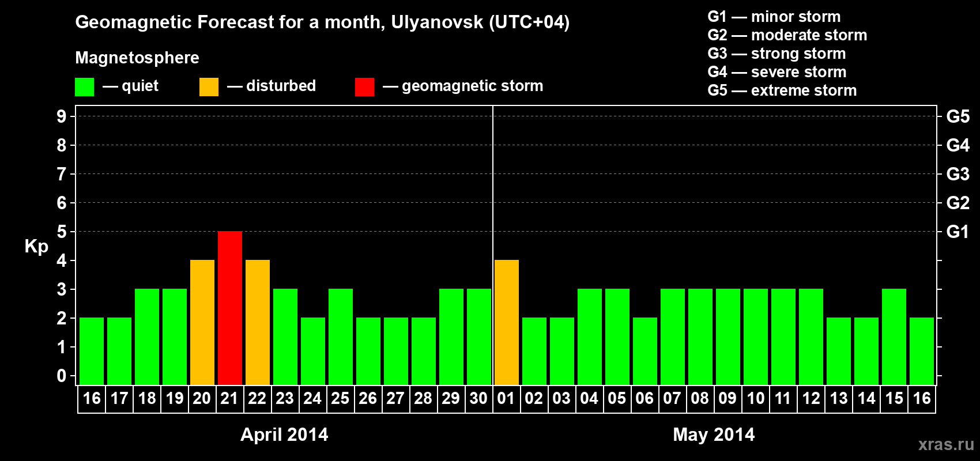The image size is (980, 461).
Task: Click the 'G2 — moderate storm' legend line
Action: (787, 35)
